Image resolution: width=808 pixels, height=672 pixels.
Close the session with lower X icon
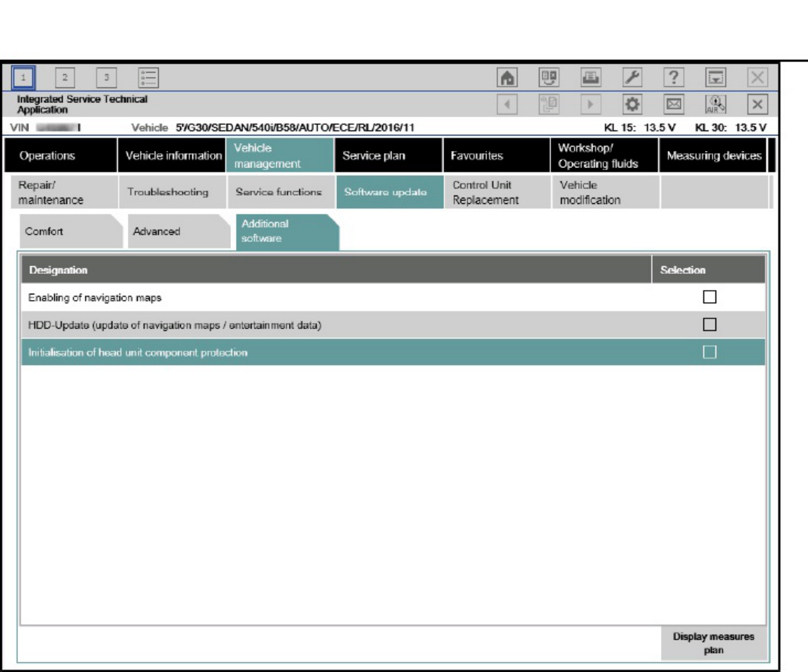pos(757,104)
